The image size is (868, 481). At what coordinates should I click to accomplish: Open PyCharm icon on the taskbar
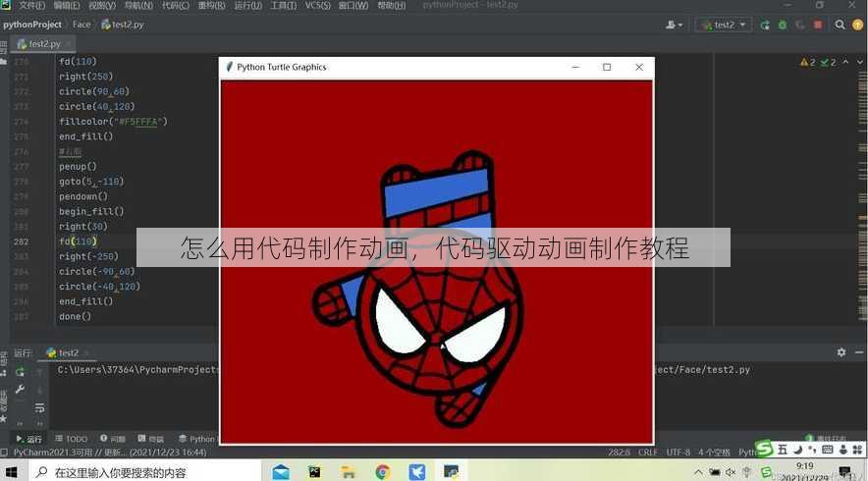pos(314,472)
